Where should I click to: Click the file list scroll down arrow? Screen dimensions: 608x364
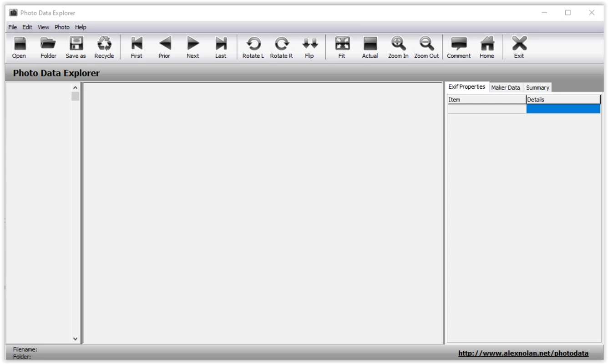tap(76, 339)
